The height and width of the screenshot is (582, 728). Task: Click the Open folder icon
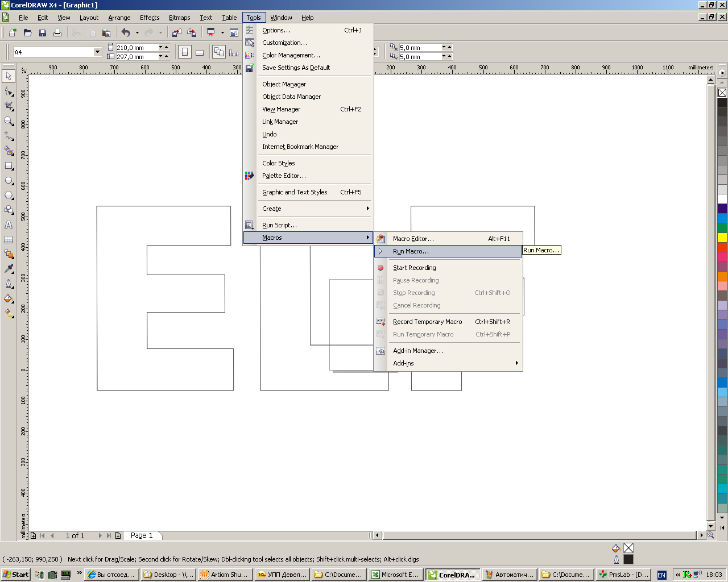coord(27,32)
